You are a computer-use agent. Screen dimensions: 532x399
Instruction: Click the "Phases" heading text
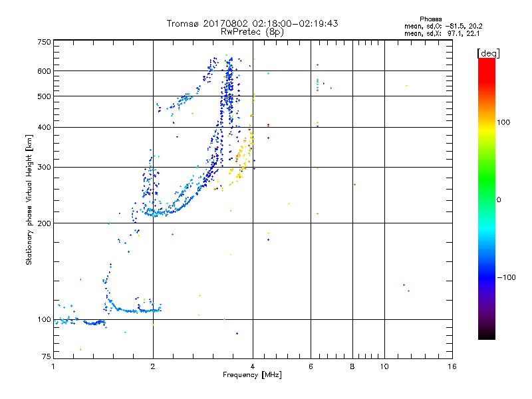coord(430,19)
